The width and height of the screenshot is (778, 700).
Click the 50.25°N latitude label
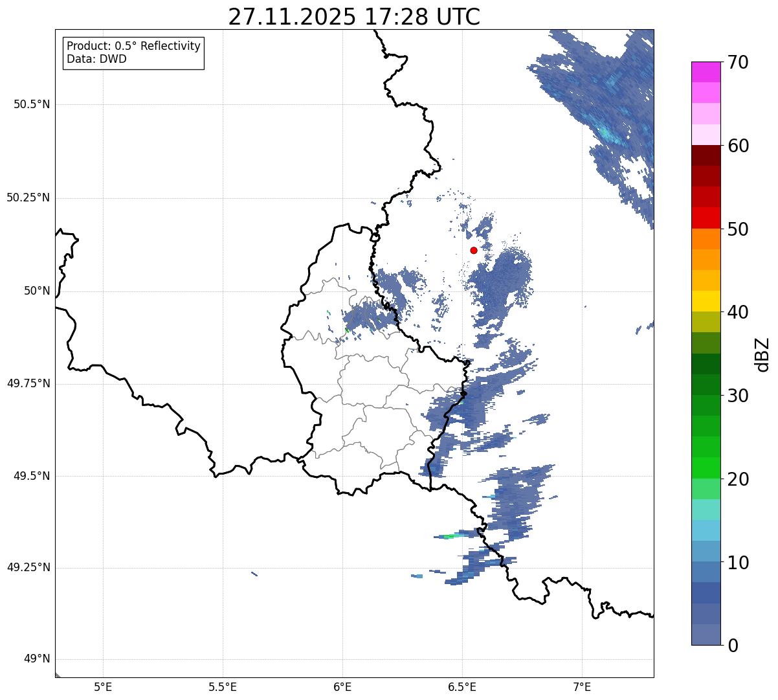pos(28,198)
